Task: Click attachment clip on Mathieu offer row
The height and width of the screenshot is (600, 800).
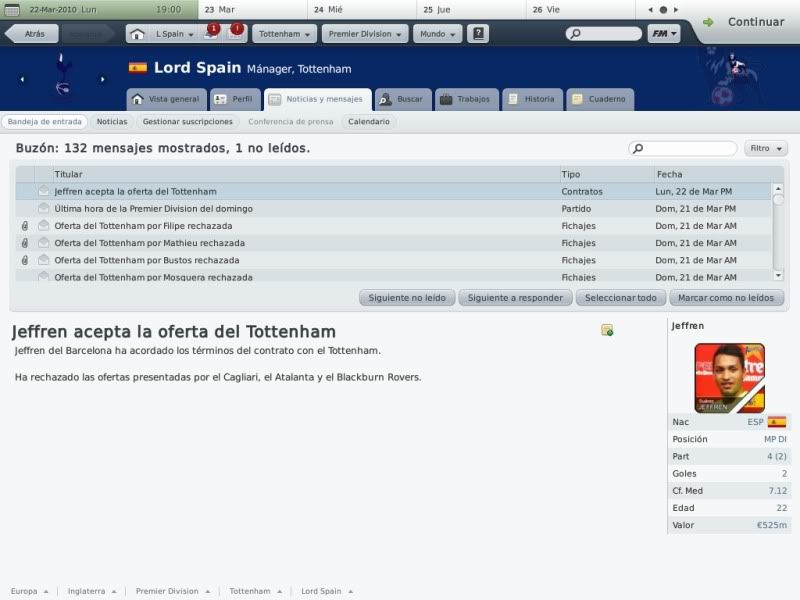Action: [24, 243]
